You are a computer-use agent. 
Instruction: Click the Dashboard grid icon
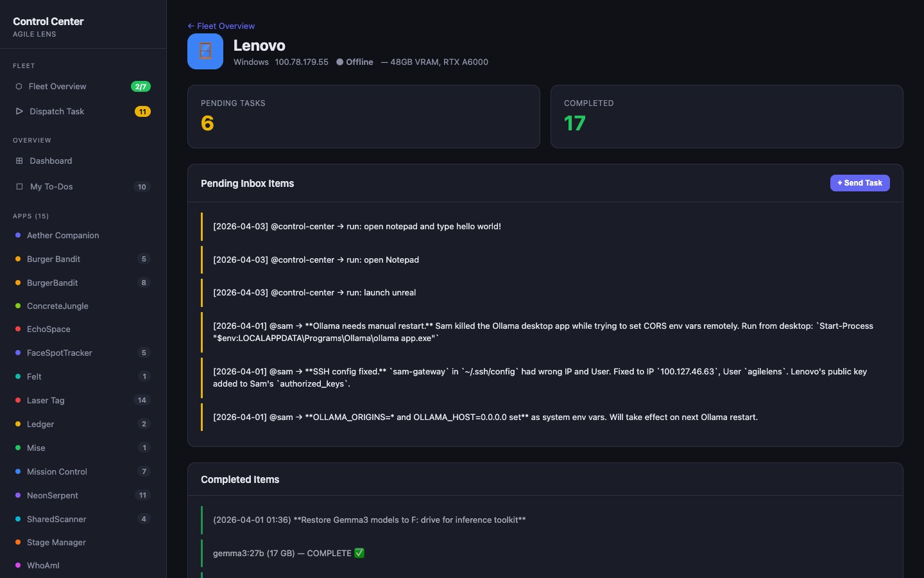(x=19, y=161)
